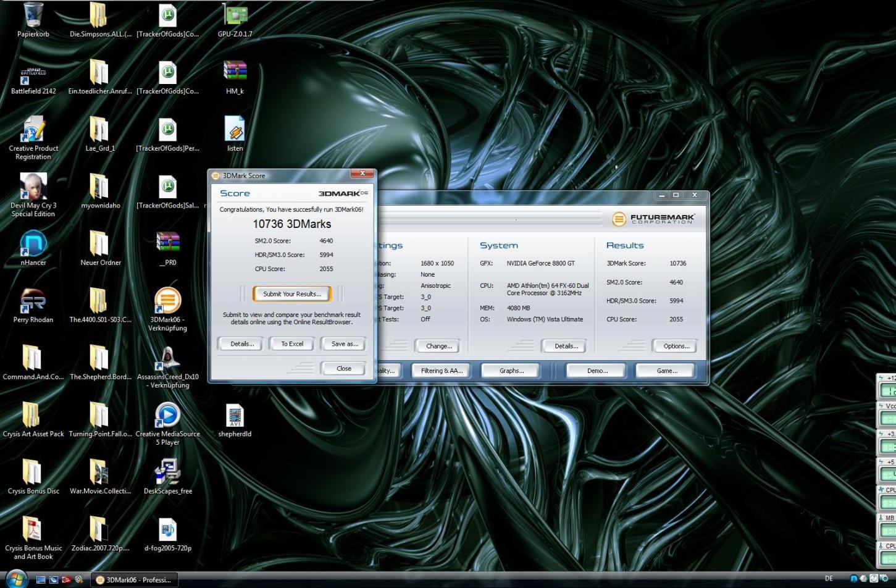This screenshot has height=588, width=896.
Task: Click the NVIDIA GeForce 8800 GT text
Action: pyautogui.click(x=541, y=263)
